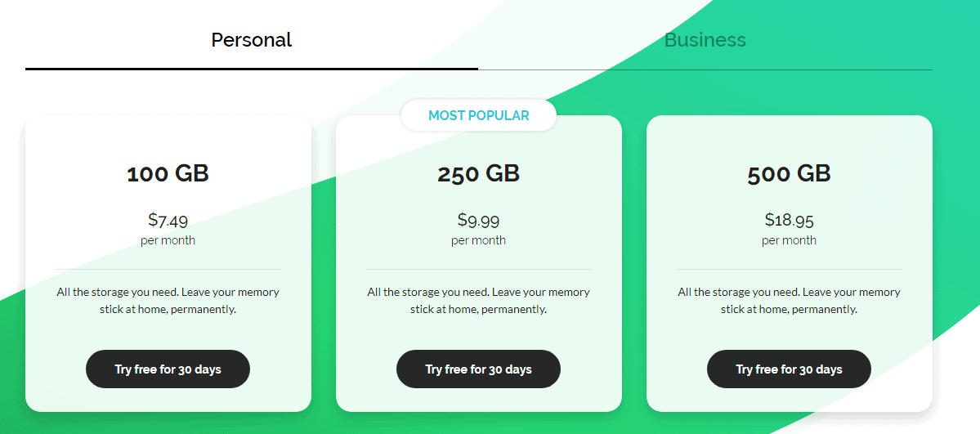Select the 500 GB plan heading
This screenshot has height=434, width=980.
tap(789, 173)
